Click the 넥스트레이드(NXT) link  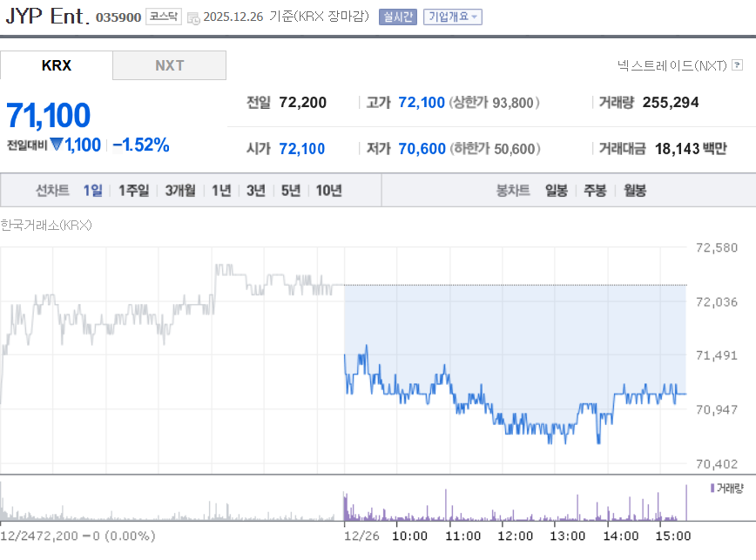pos(672,65)
